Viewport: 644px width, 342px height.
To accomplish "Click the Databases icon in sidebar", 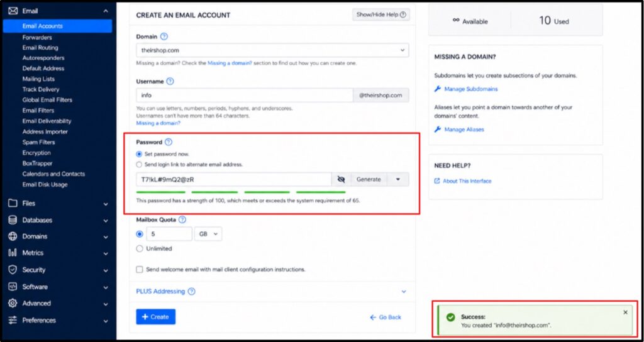I will 13,220.
